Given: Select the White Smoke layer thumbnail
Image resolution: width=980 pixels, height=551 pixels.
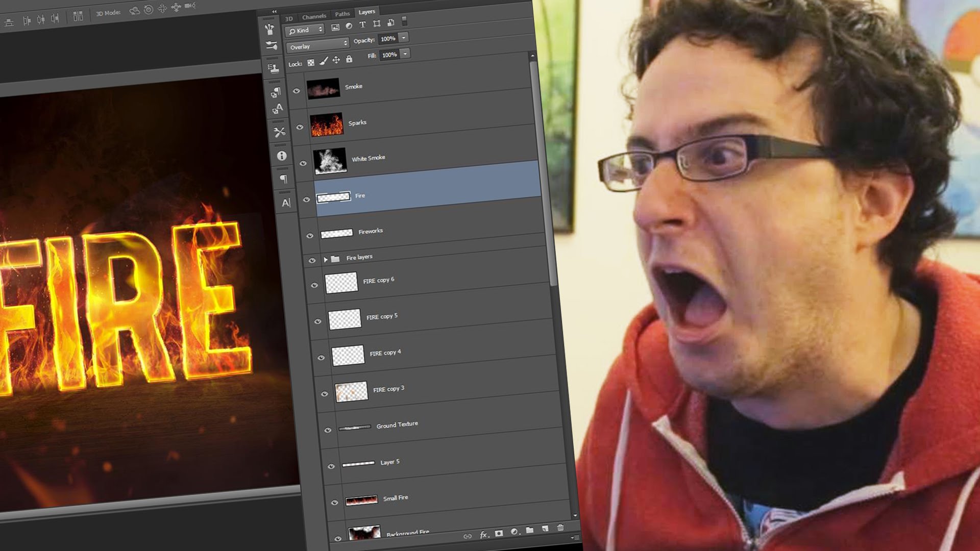Looking at the screenshot, I should [x=330, y=161].
